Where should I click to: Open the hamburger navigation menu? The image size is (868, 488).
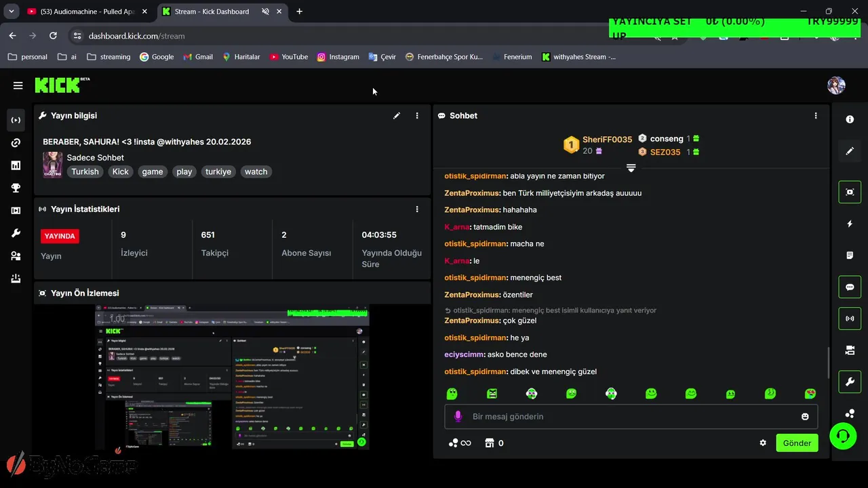tap(18, 85)
